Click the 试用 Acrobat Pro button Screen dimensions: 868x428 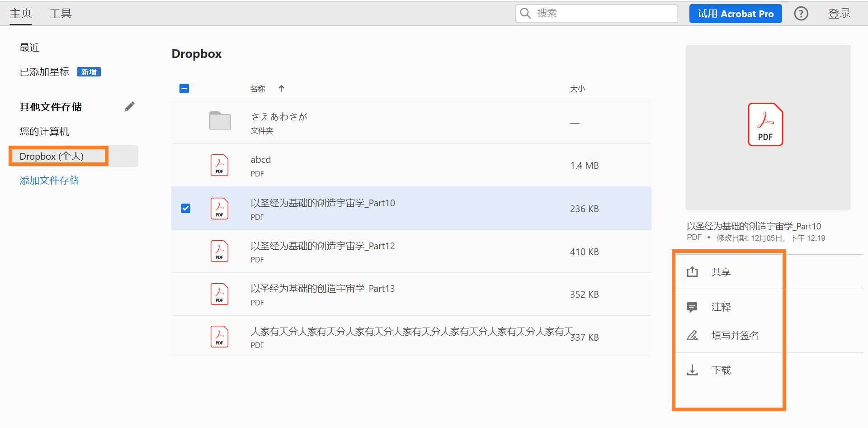[x=736, y=14]
